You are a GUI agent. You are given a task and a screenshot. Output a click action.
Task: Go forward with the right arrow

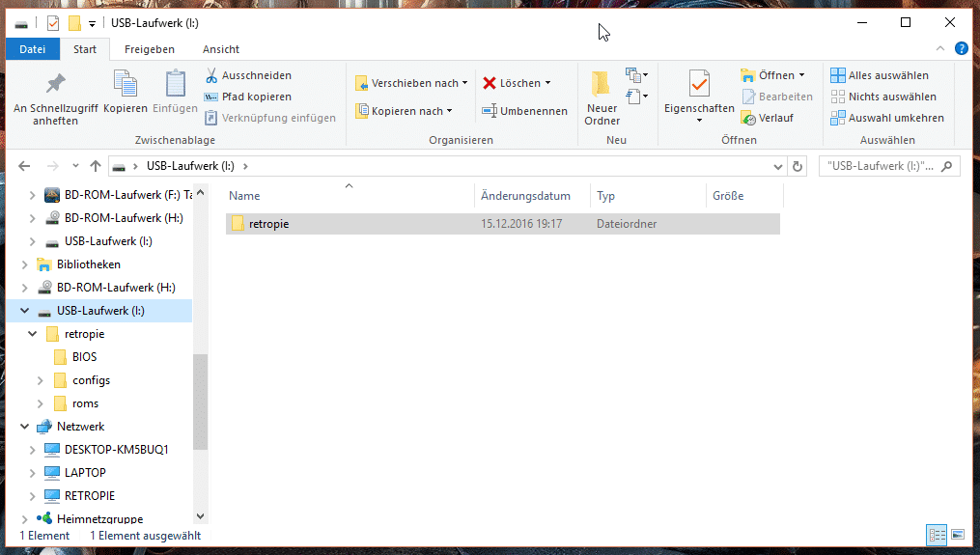click(53, 166)
